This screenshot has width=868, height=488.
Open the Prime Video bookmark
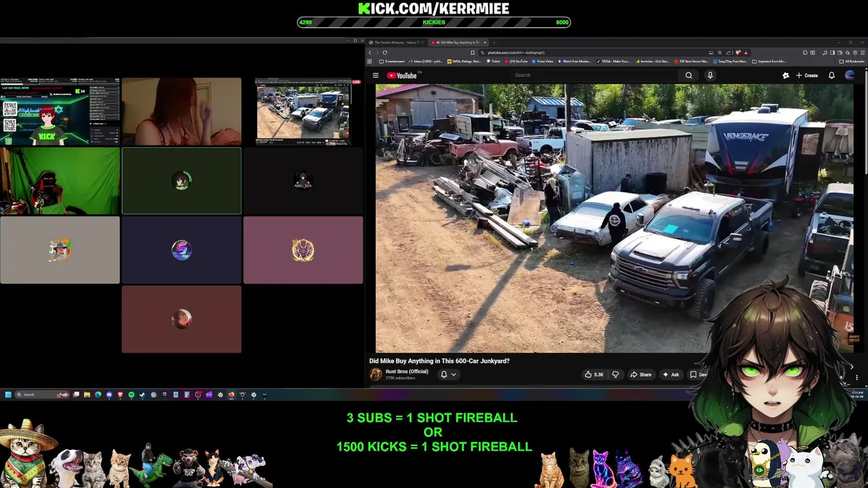tap(541, 61)
